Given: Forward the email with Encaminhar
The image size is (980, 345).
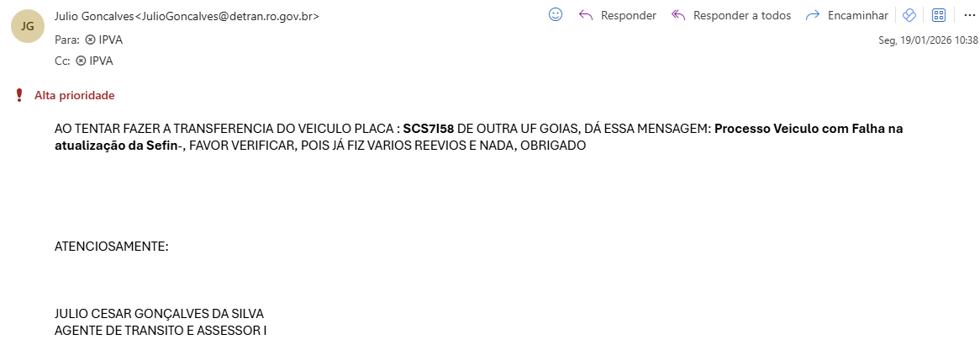Looking at the screenshot, I should tap(846, 15).
